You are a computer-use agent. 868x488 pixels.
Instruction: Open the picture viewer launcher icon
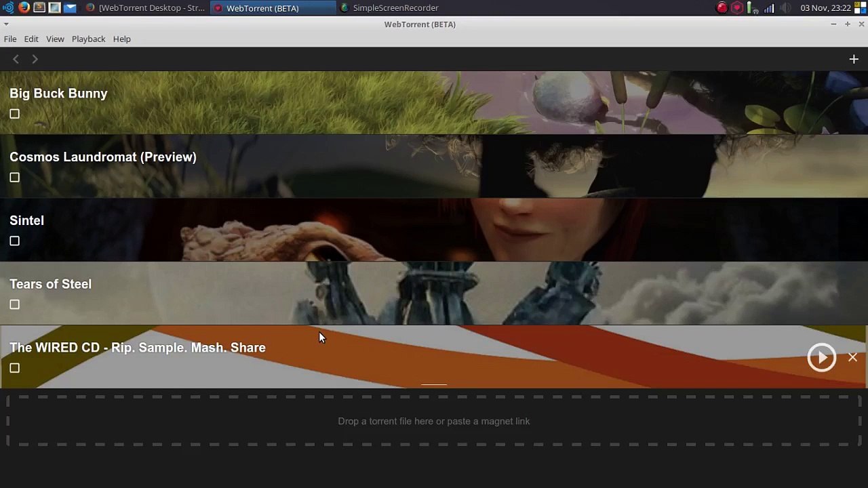coord(54,7)
